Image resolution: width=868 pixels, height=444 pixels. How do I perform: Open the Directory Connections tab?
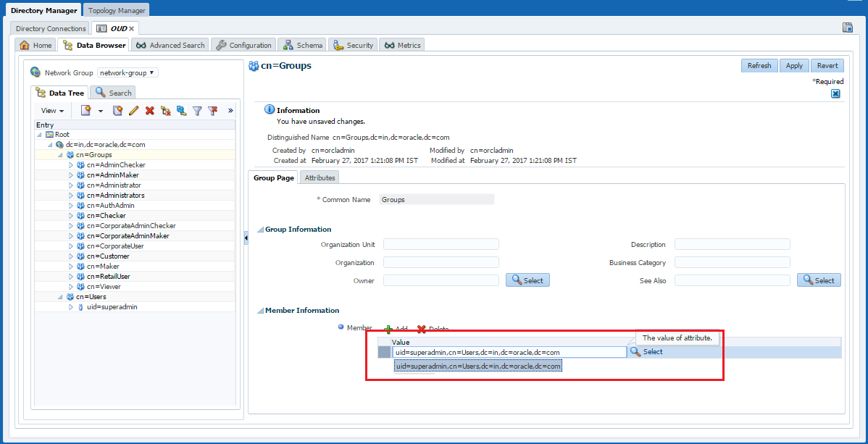[x=51, y=28]
